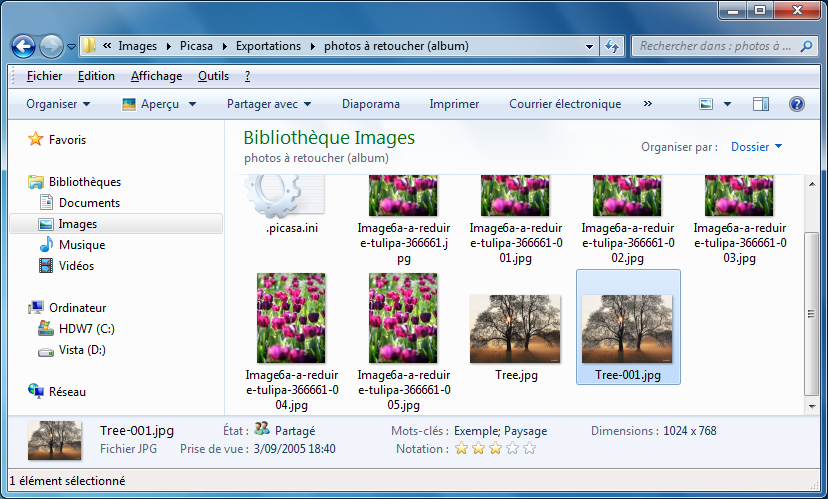828x499 pixels.
Task: Click the Aperçu toolbar button
Action: point(151,104)
